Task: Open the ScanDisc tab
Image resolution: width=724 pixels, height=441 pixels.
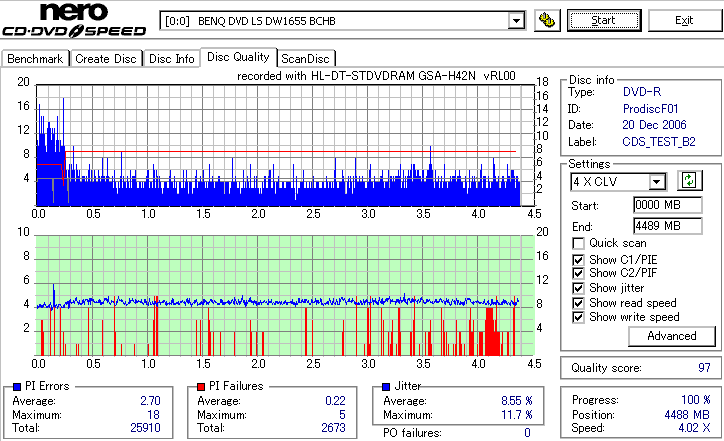Action: 305,59
